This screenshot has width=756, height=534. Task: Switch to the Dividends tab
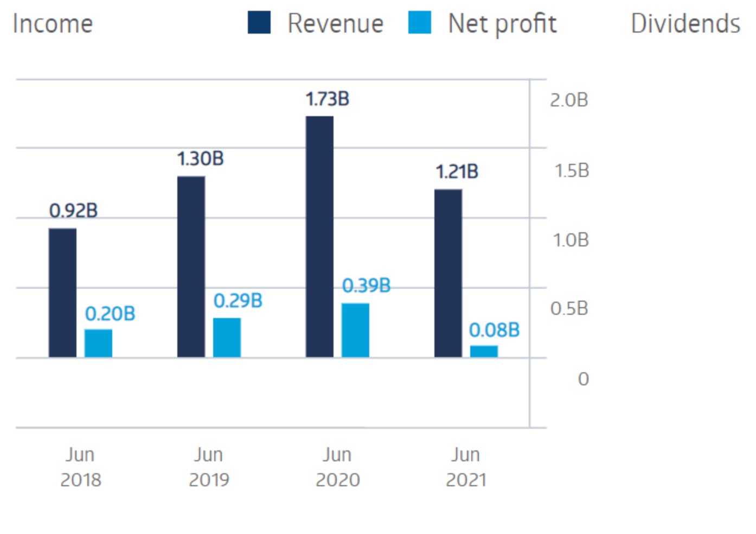(x=685, y=24)
